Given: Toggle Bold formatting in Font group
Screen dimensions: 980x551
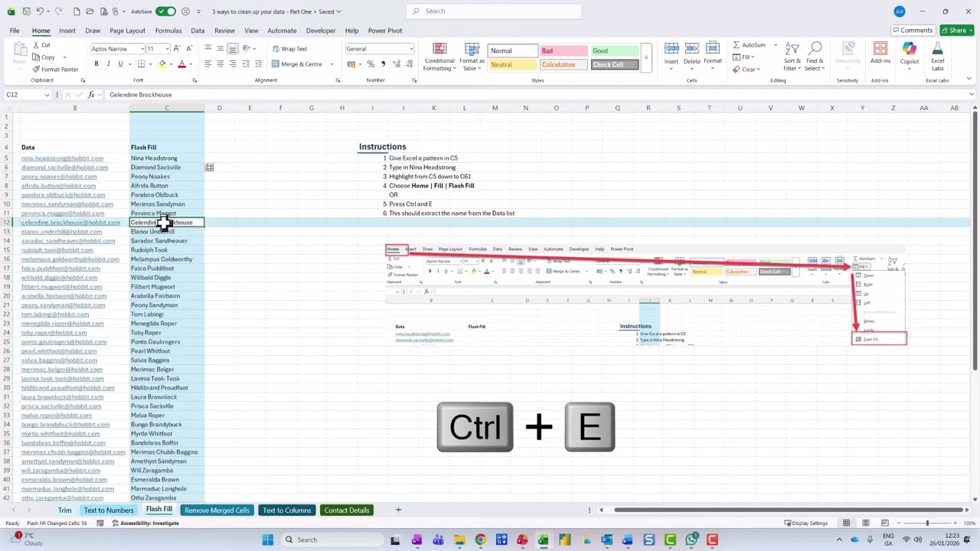Looking at the screenshot, I should point(96,64).
